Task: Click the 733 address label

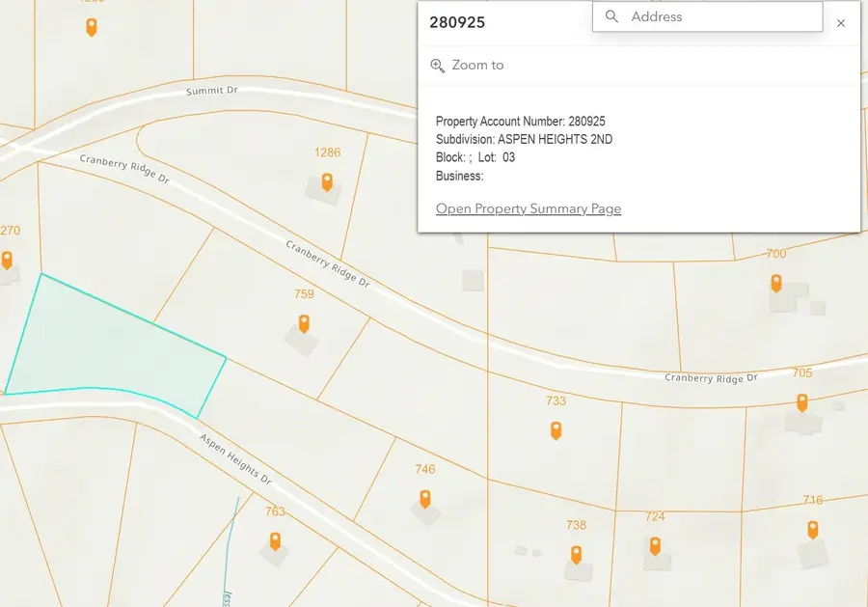Action: pos(556,401)
